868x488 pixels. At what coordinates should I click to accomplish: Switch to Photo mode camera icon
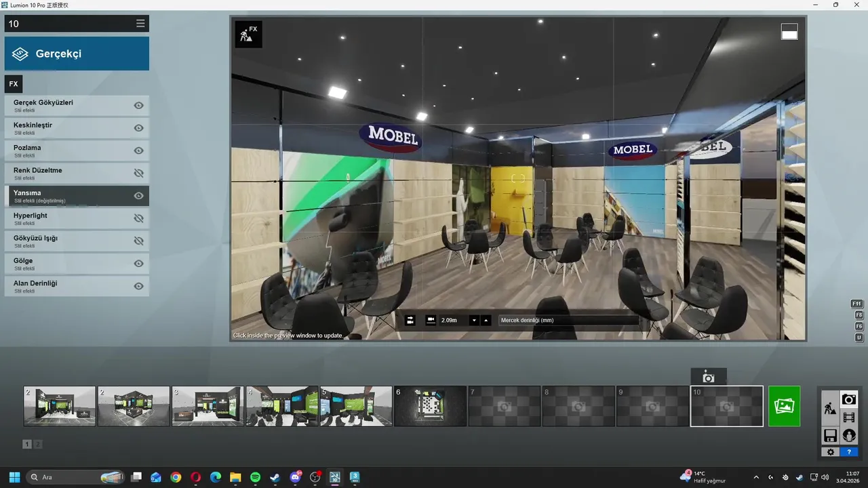pyautogui.click(x=849, y=399)
